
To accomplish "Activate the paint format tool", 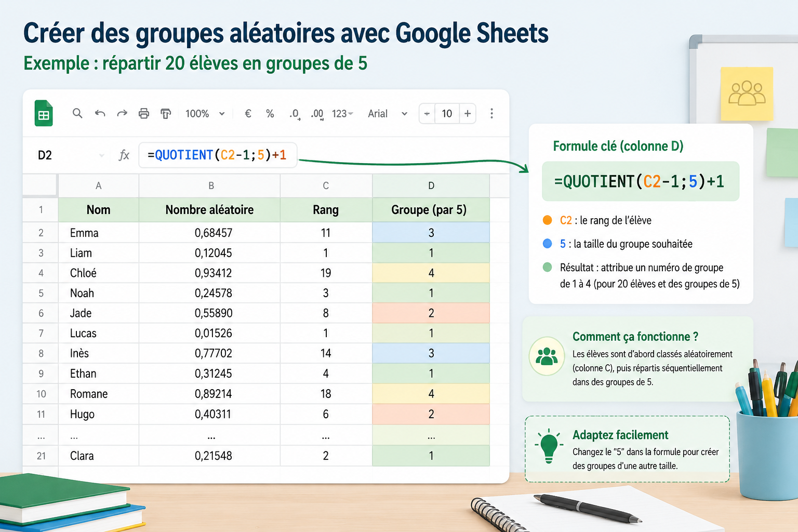I will pos(166,113).
